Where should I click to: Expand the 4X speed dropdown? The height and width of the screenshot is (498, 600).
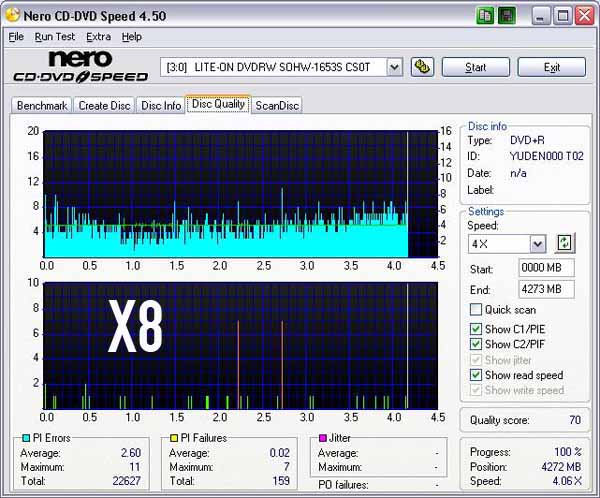(x=538, y=244)
